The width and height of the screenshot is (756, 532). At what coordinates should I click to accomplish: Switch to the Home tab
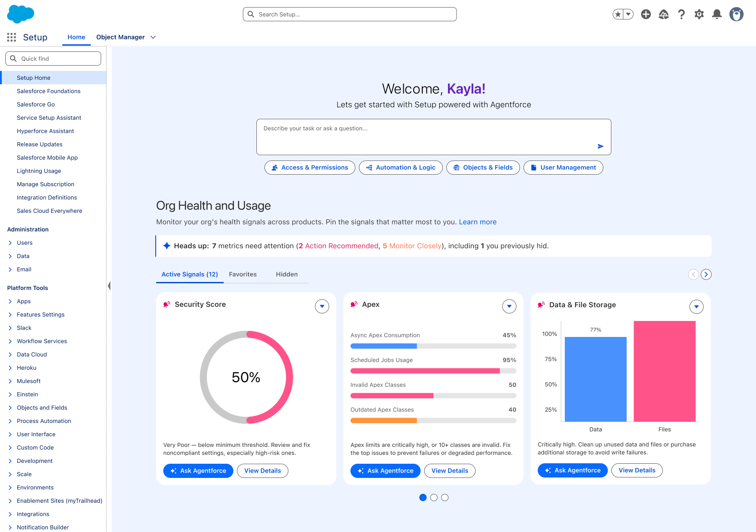[76, 37]
